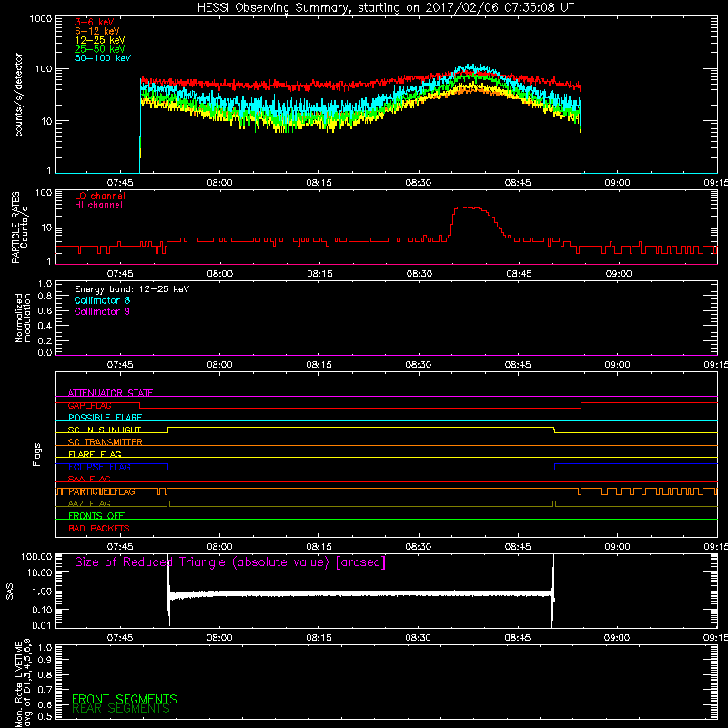Select the PARTICLE FLAG label

tap(102, 491)
